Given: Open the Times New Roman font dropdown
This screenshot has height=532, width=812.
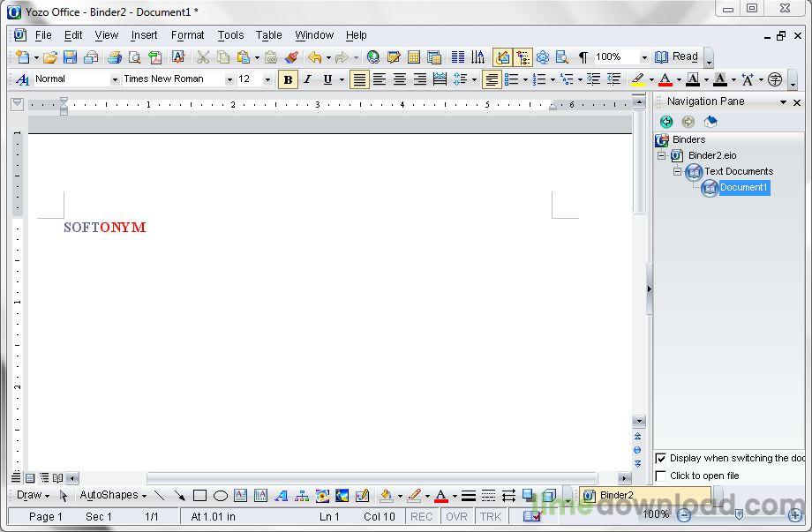Looking at the screenshot, I should click(229, 79).
